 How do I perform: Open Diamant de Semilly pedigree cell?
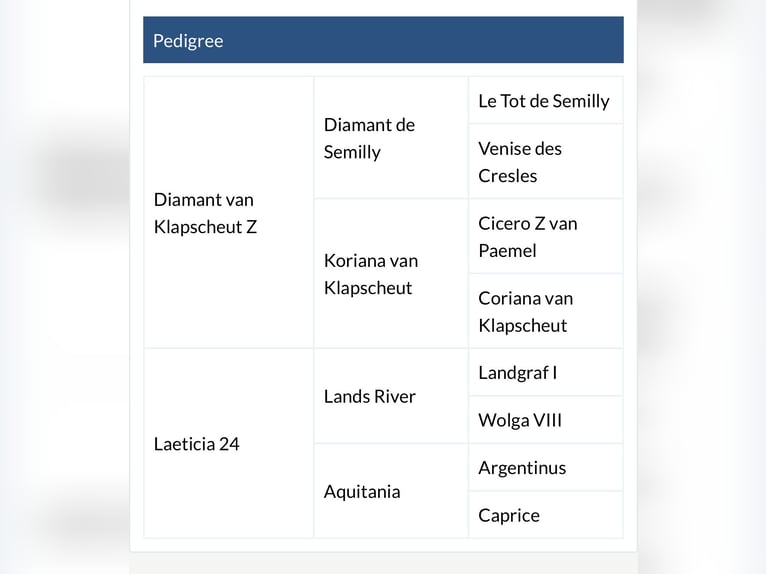click(x=369, y=138)
